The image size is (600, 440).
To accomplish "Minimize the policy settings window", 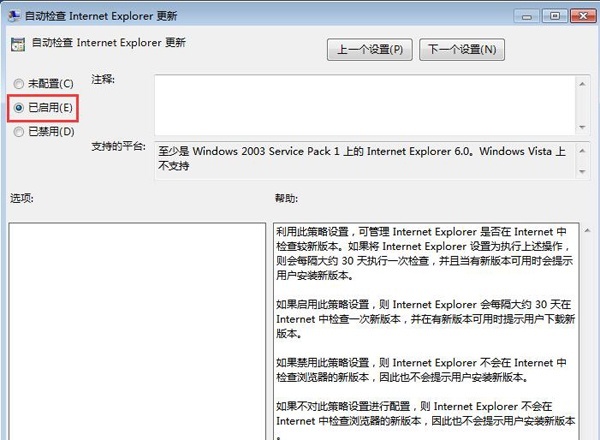I will coord(527,16).
